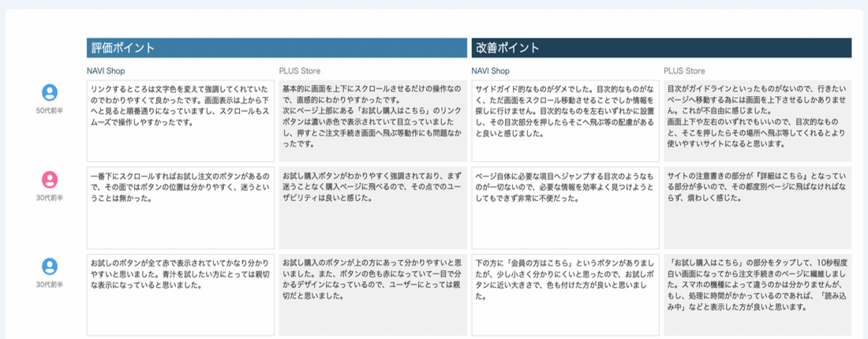Select comment starting with お試し購入ボタンがわかりやすく強調
This screenshot has width=868, height=339.
coord(372,188)
